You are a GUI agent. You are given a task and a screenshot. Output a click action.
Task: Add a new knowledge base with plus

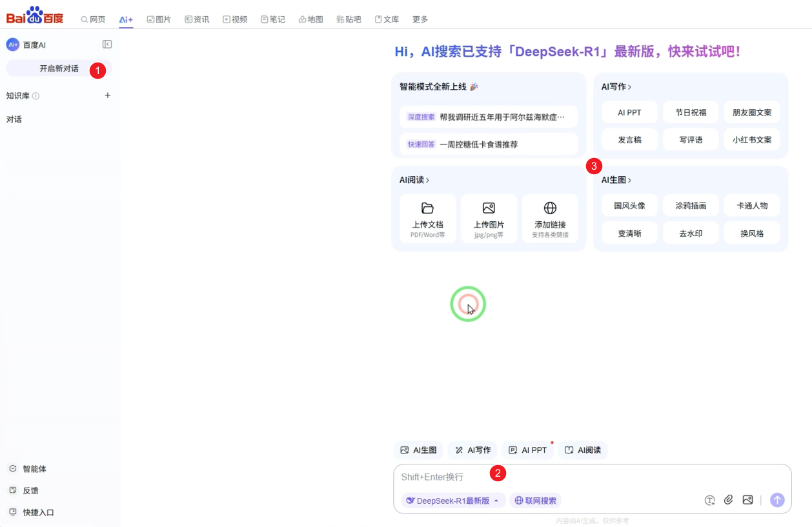pyautogui.click(x=108, y=95)
